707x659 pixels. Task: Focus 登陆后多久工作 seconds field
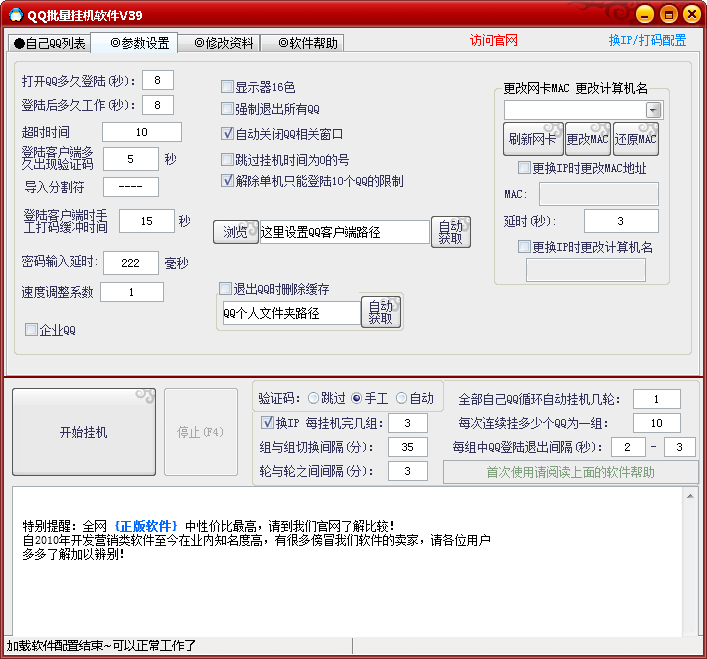157,105
